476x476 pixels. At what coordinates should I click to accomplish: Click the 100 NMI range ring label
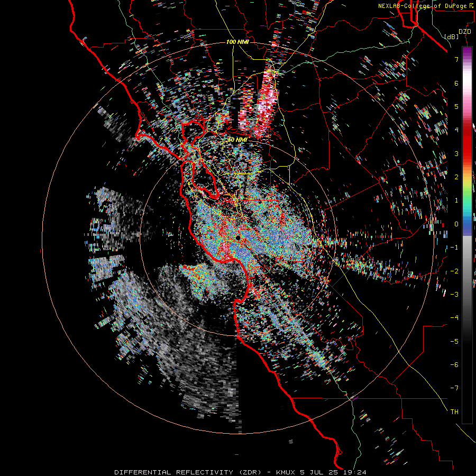pos(237,42)
